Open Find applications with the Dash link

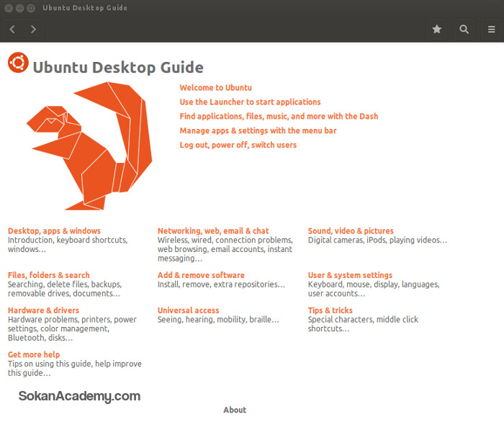(279, 117)
